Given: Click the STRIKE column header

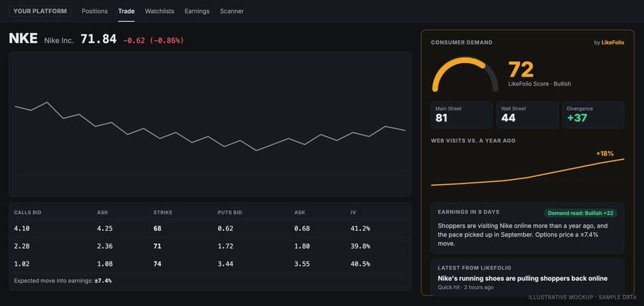Looking at the screenshot, I should coord(162,213).
